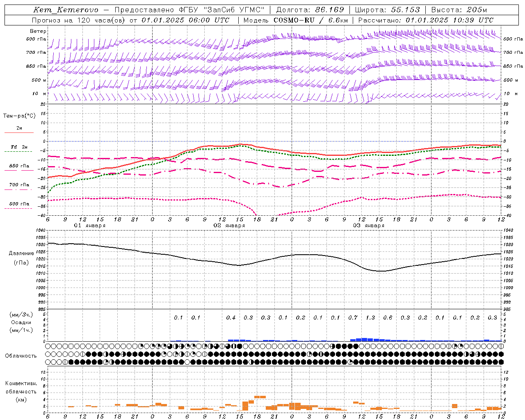Screen dimensions: 525x420
Task: Click the 'Тем-ра(°C)' temperature label
Action: click(19, 116)
